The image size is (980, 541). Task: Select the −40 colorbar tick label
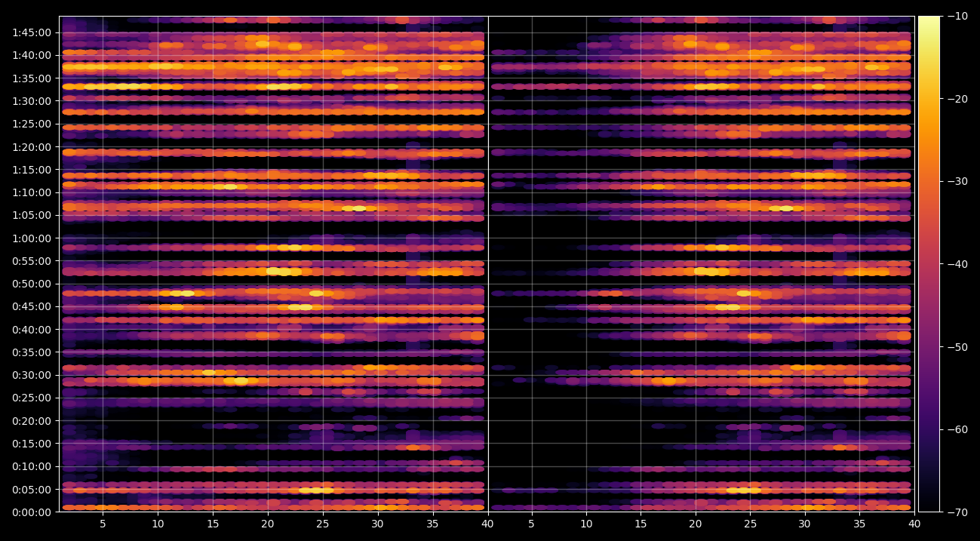[957, 264]
